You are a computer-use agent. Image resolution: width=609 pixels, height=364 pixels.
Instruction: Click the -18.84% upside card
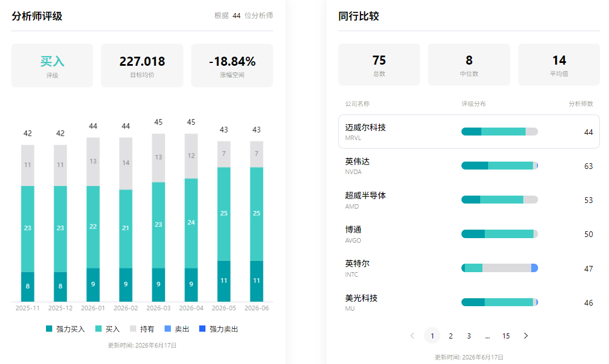coord(232,65)
